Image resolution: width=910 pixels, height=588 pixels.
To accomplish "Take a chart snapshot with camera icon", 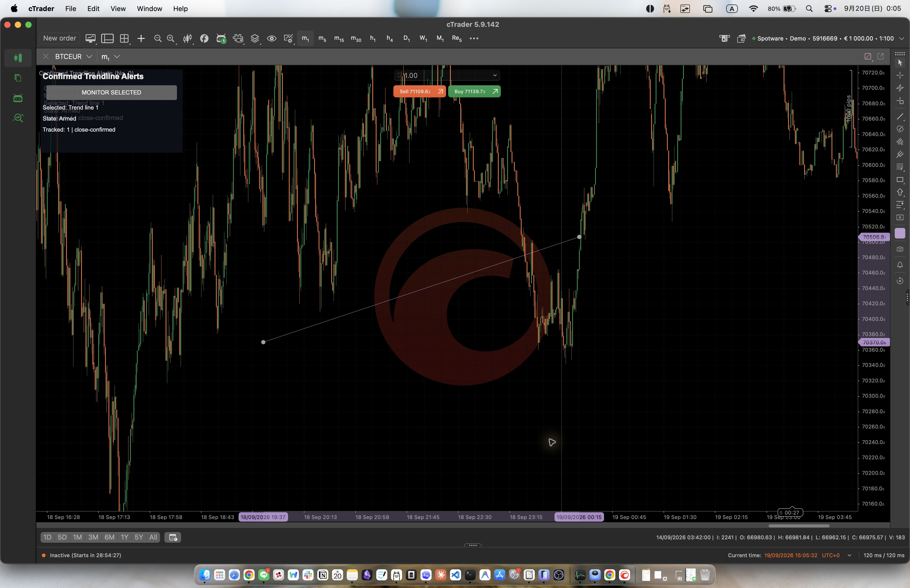I will (x=900, y=249).
